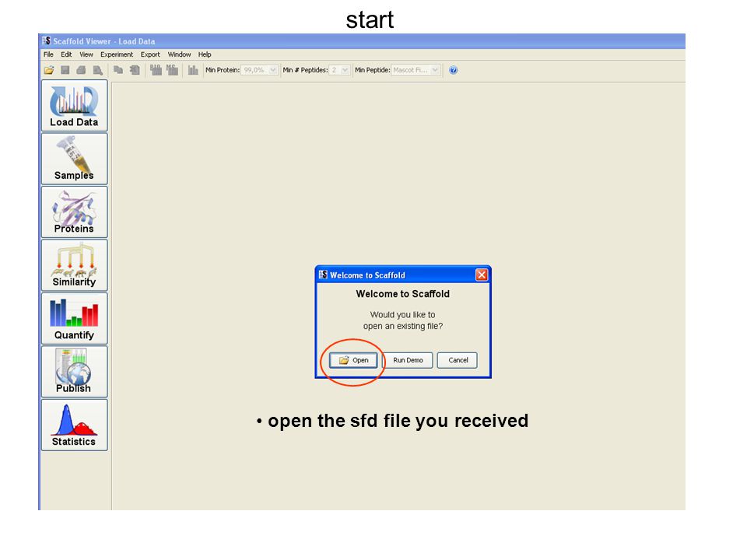This screenshot has width=747, height=560.
Task: Open the Publish view
Action: click(x=75, y=372)
